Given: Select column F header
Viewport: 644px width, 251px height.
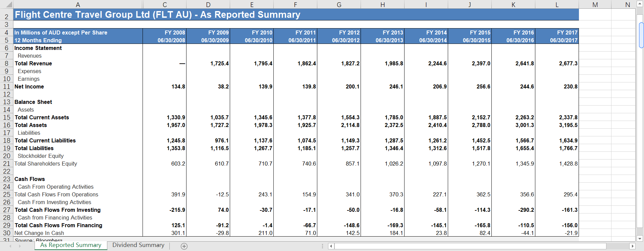Looking at the screenshot, I should [x=296, y=5].
